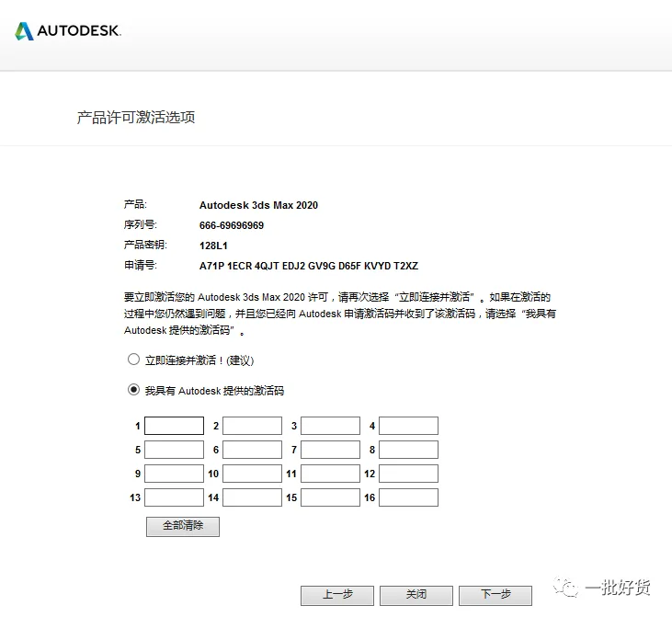Focus activation code field 5
672x617 pixels.
tap(174, 450)
